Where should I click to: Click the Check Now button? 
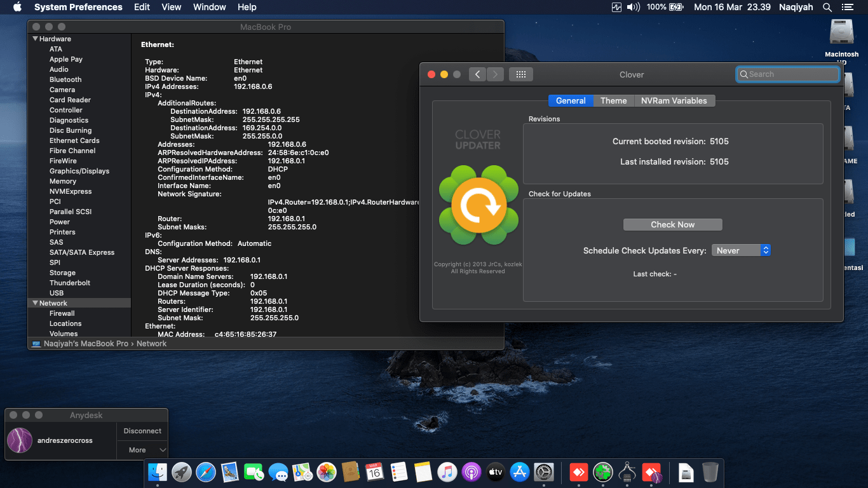coord(673,224)
